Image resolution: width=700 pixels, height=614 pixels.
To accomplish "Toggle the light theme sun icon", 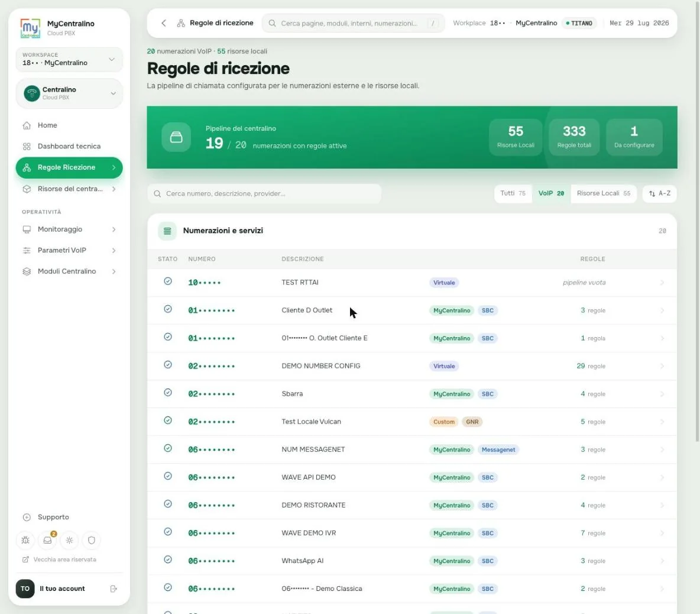I will (x=69, y=540).
